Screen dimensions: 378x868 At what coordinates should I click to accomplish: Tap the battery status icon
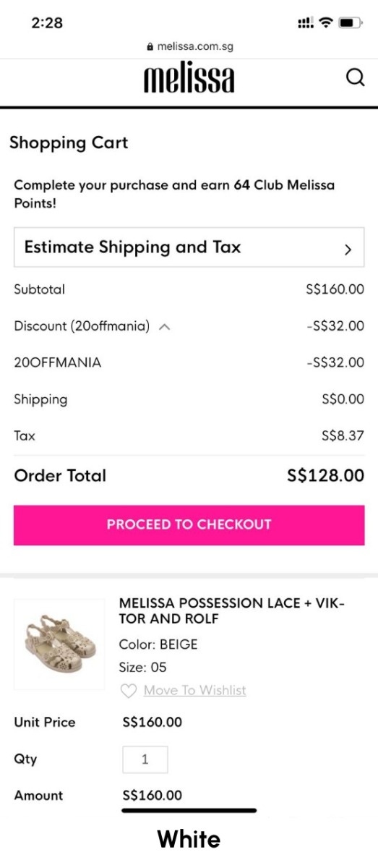coord(351,23)
